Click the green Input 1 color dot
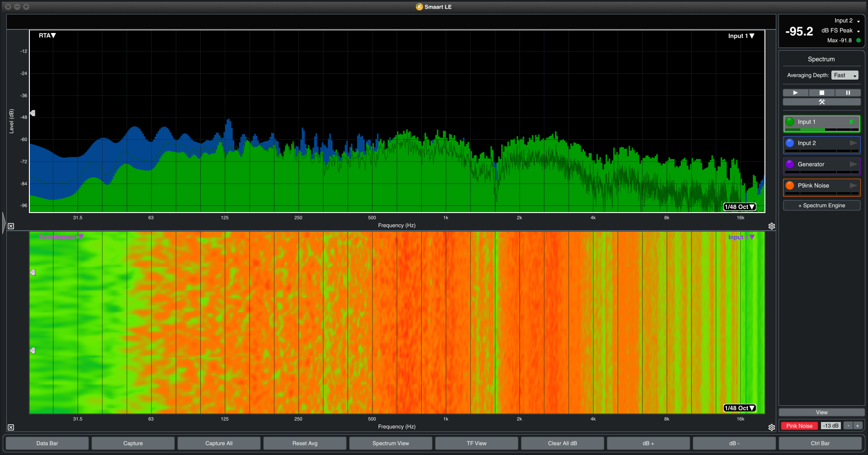This screenshot has height=455, width=868. (790, 122)
